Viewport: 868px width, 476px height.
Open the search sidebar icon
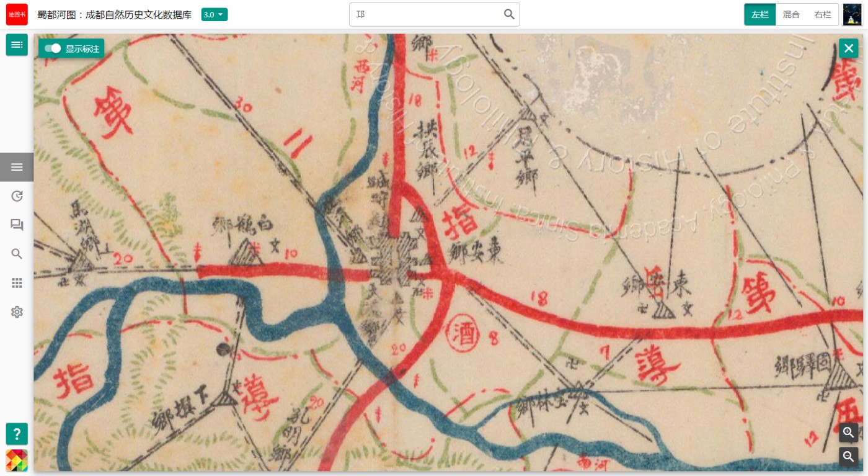coord(17,254)
